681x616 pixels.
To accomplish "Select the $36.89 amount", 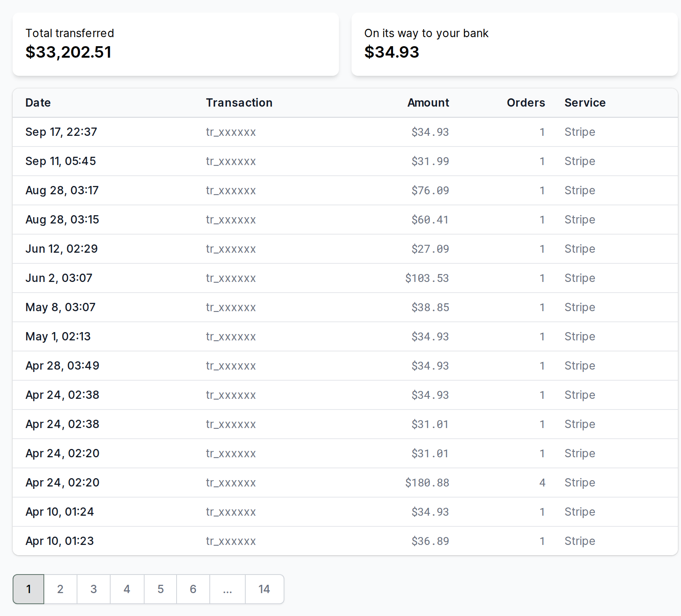I will pyautogui.click(x=430, y=541).
